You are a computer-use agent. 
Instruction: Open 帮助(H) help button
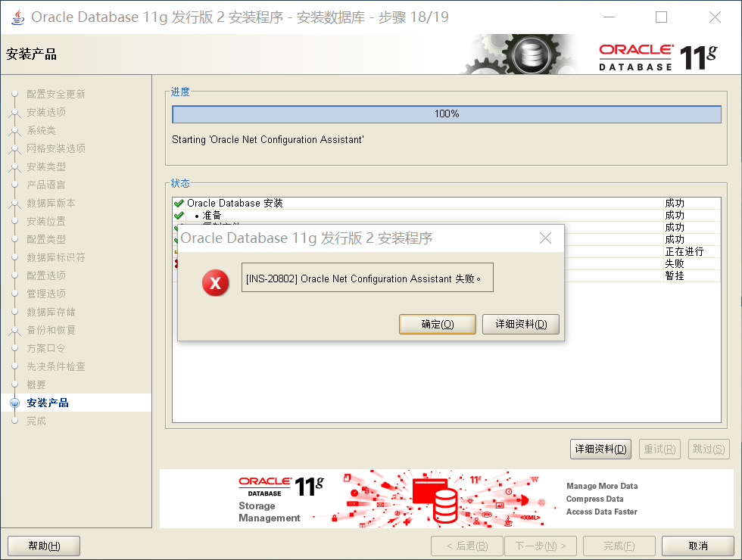click(x=44, y=546)
